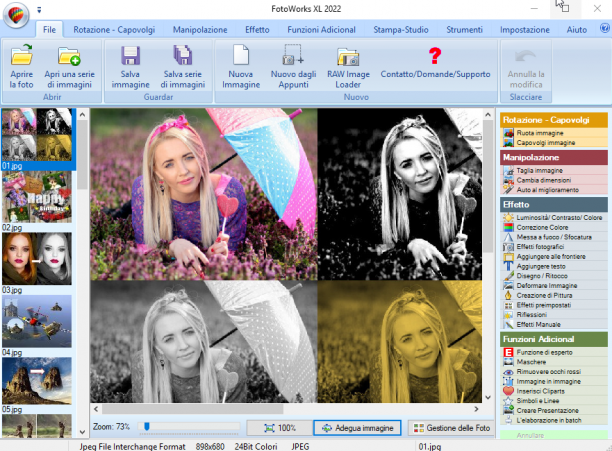
Task: Choose Aggiungere testo tool
Action: pos(554,266)
